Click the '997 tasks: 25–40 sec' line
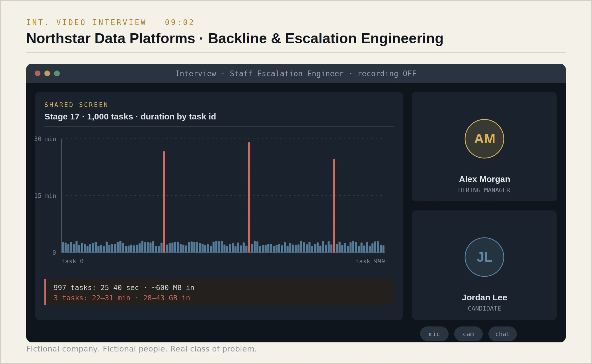592x364 pixels. click(124, 288)
